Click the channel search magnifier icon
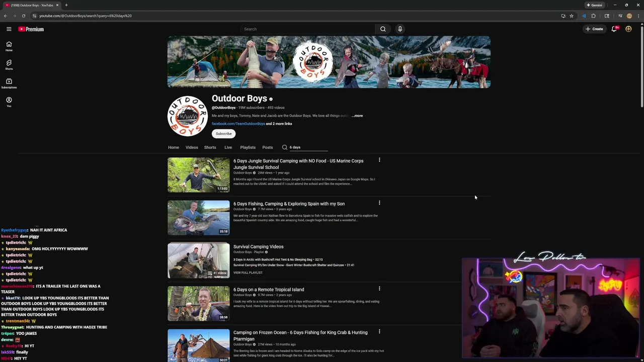This screenshot has width=644, height=362. 284,147
